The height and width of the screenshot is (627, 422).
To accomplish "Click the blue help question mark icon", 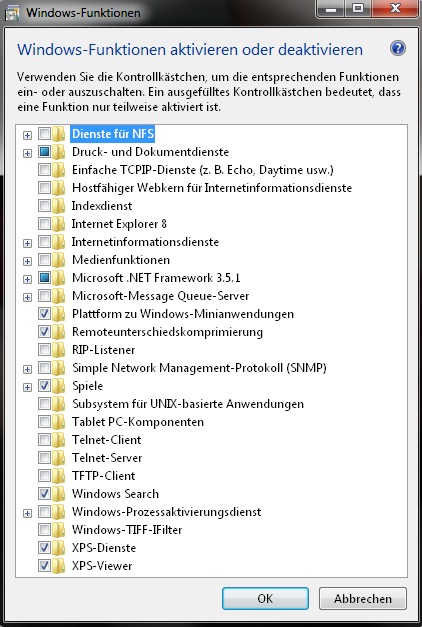I will coord(398,48).
